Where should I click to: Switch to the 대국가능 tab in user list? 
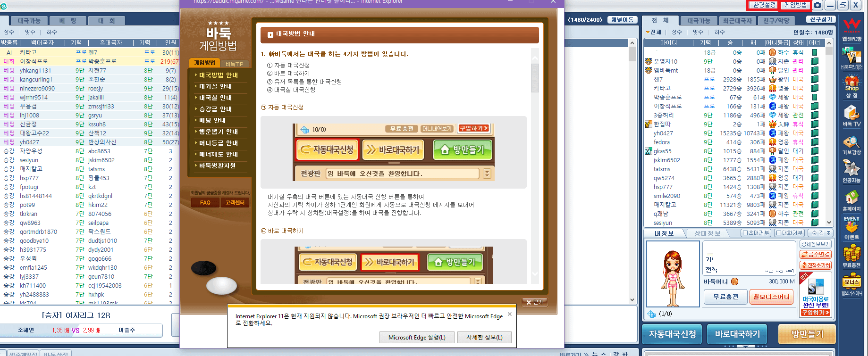pos(699,21)
